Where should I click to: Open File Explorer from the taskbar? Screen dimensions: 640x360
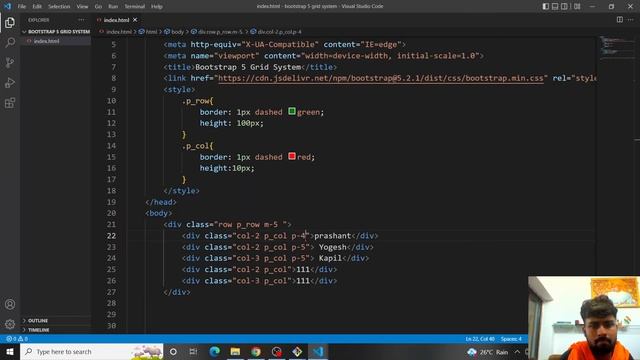tap(235, 351)
